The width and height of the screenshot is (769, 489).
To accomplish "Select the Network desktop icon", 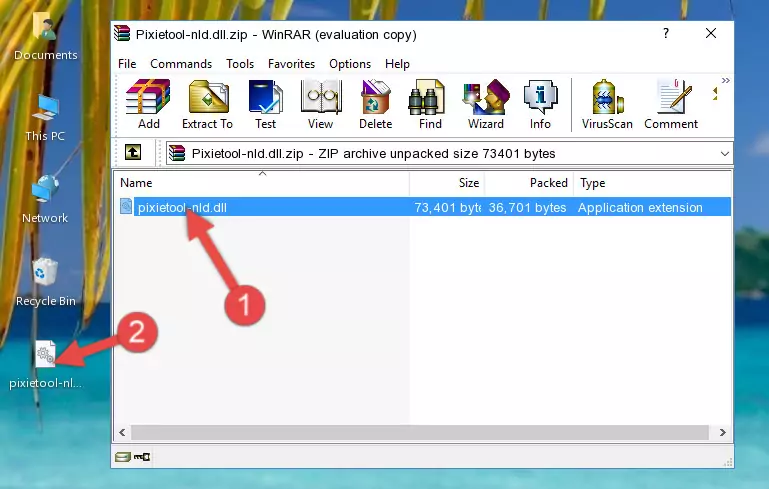I will (x=45, y=199).
